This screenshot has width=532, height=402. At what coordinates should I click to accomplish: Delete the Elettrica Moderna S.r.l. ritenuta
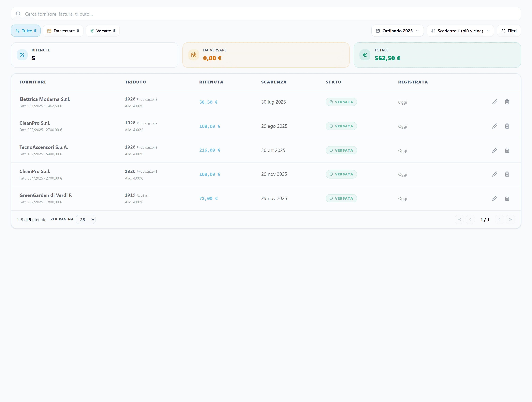click(507, 102)
